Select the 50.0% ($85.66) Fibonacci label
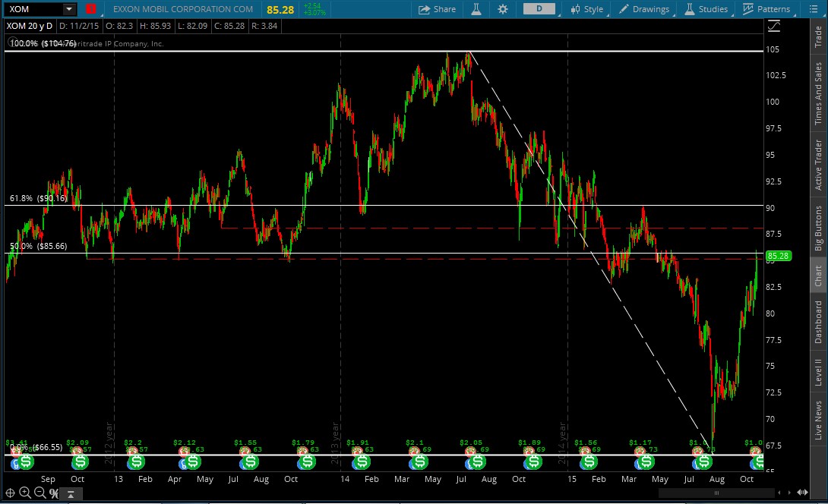The width and height of the screenshot is (828, 504). 39,246
